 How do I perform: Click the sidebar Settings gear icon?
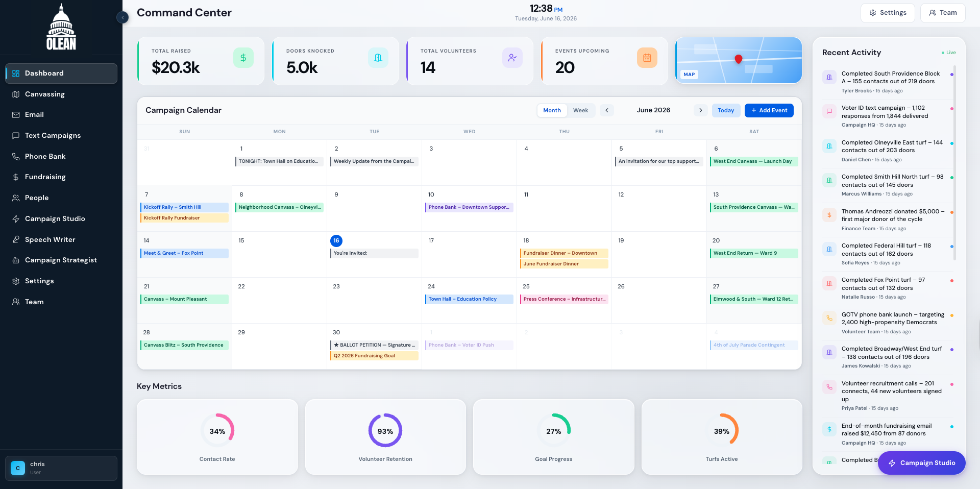(x=16, y=281)
